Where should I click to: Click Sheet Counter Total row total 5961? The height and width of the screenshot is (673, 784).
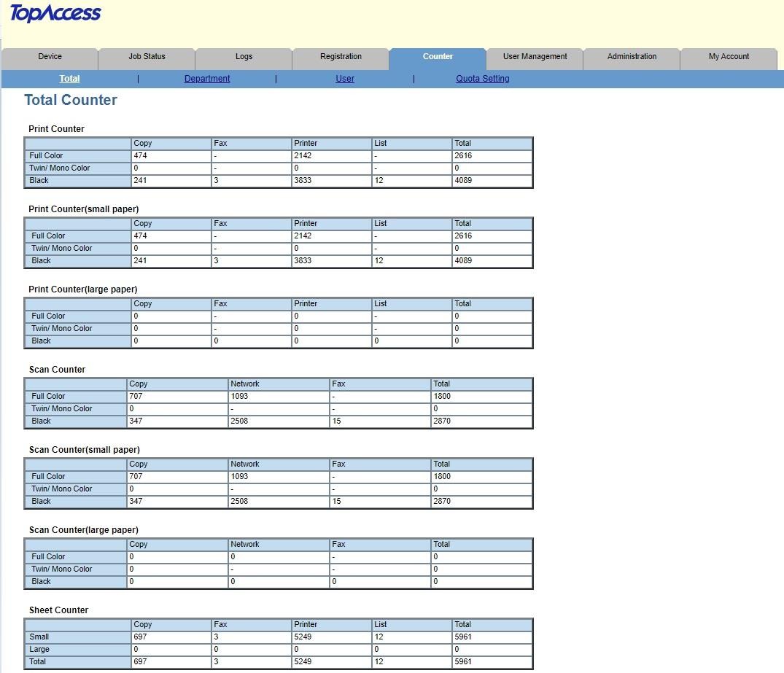[492, 661]
